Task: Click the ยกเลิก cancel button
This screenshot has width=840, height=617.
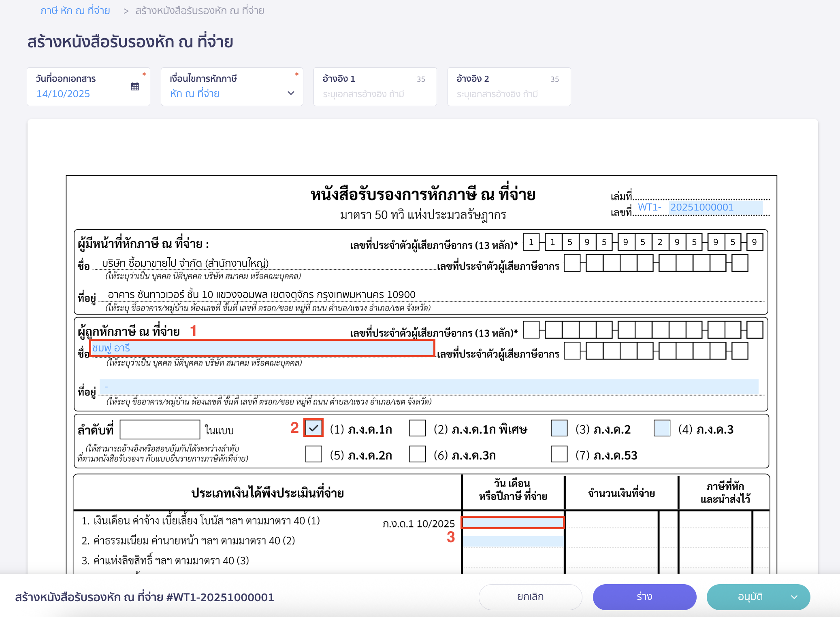Action: [x=530, y=596]
